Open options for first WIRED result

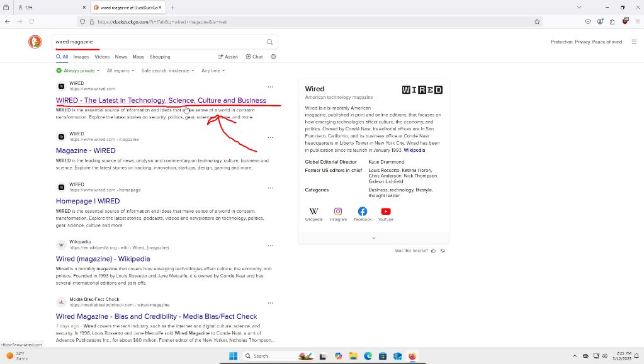270,87
